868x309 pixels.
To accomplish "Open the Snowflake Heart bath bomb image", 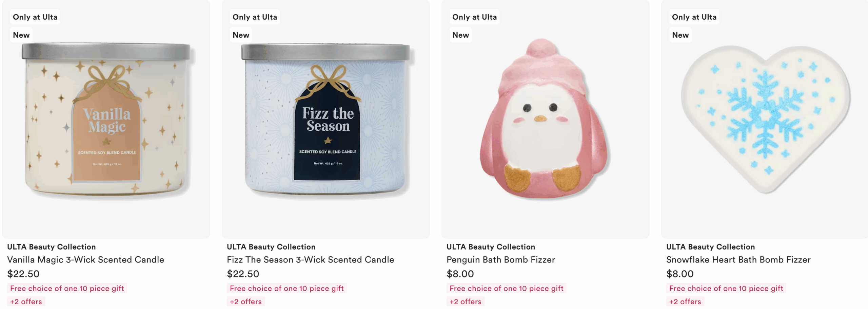I will (x=765, y=119).
